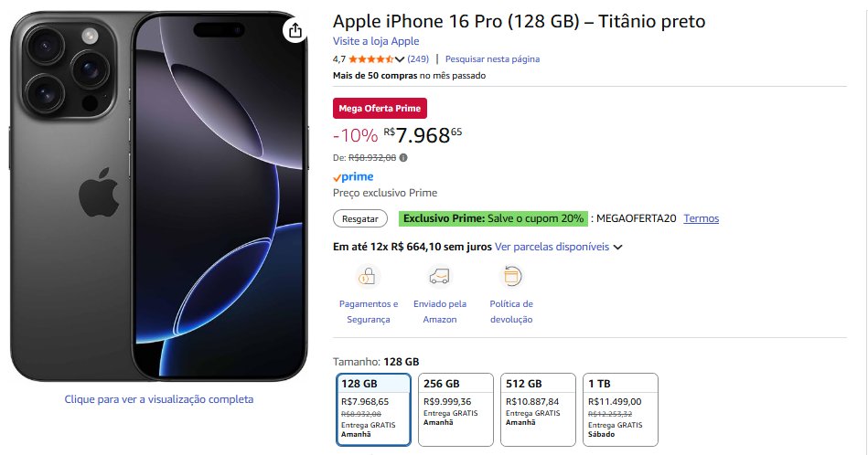Click Pesquisar nesta página link
The height and width of the screenshot is (455, 868).
click(492, 59)
